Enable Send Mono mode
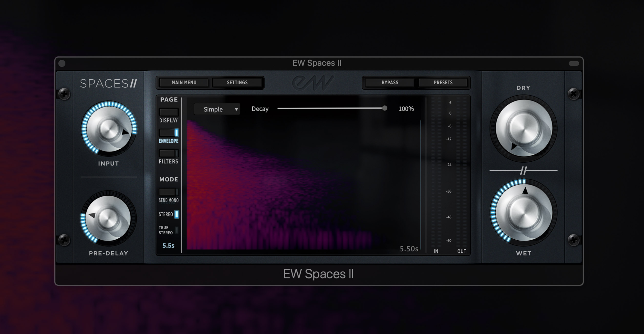The image size is (644, 334). (x=168, y=192)
